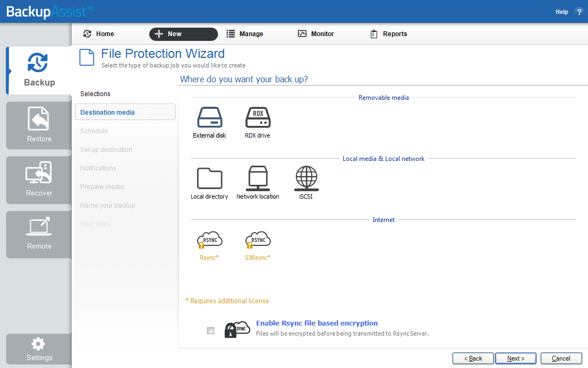Open Settings from the sidebar

click(39, 349)
